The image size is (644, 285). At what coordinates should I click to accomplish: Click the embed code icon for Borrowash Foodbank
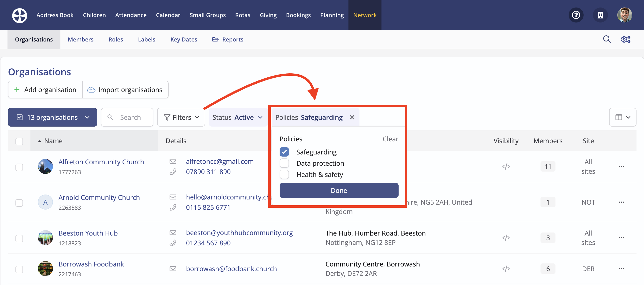(x=506, y=269)
